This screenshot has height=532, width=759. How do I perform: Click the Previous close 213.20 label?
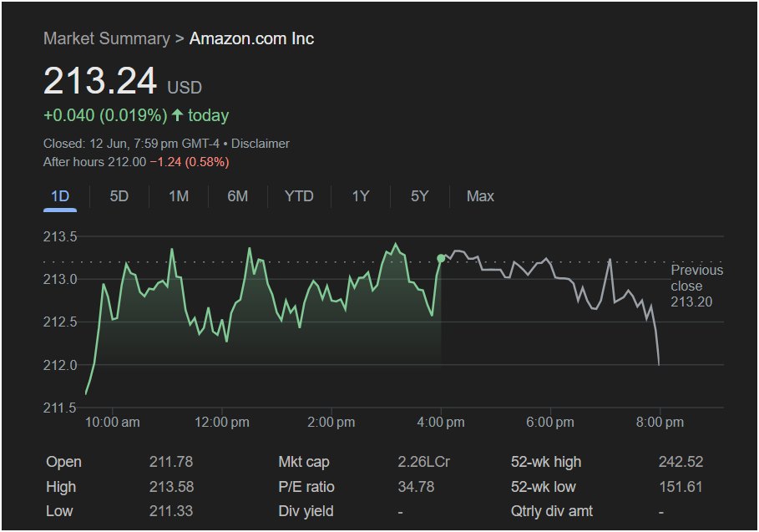tap(696, 286)
